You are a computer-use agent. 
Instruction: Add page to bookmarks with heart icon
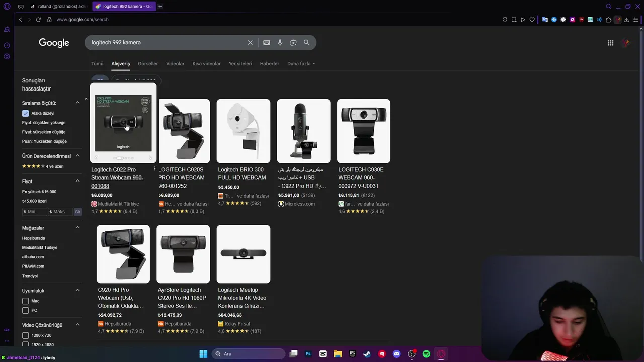[532, 20]
